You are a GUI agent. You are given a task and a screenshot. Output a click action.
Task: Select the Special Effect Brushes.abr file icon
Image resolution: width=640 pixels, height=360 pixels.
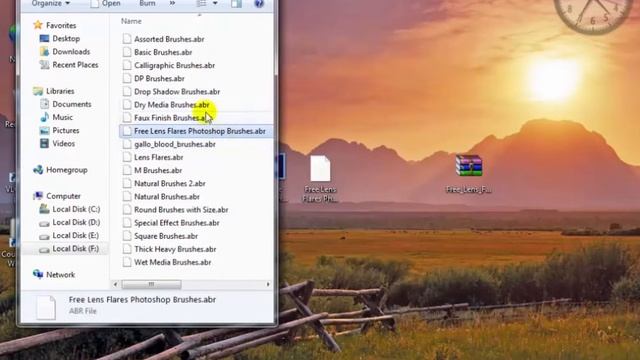pos(127,222)
